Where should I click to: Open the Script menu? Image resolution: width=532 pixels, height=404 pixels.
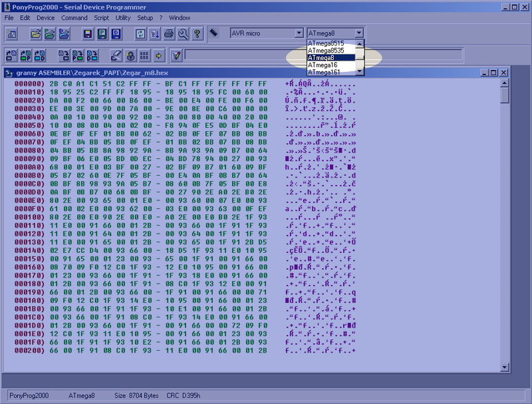101,18
